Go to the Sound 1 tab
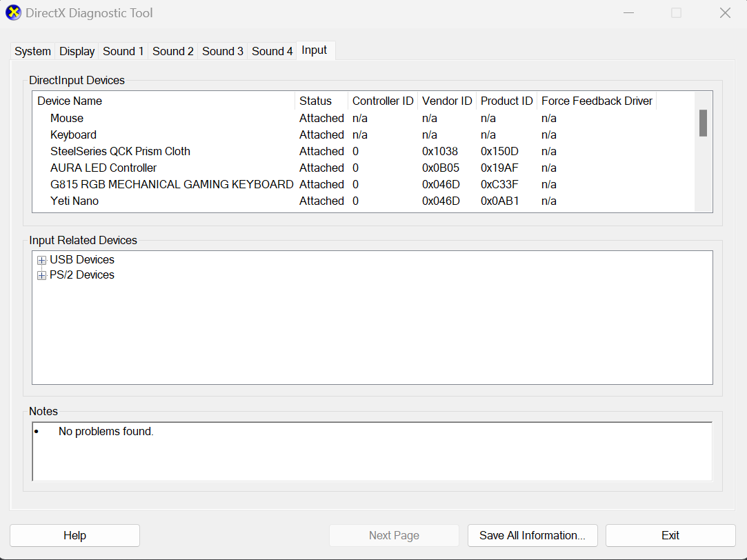 (123, 51)
